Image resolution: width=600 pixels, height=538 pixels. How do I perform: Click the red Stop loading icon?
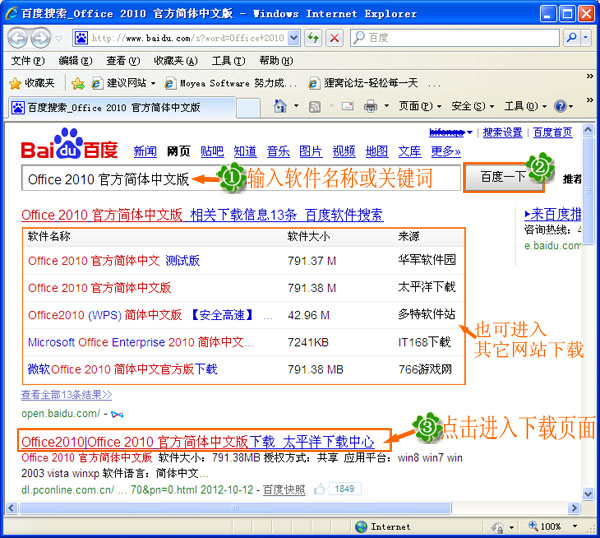point(334,38)
